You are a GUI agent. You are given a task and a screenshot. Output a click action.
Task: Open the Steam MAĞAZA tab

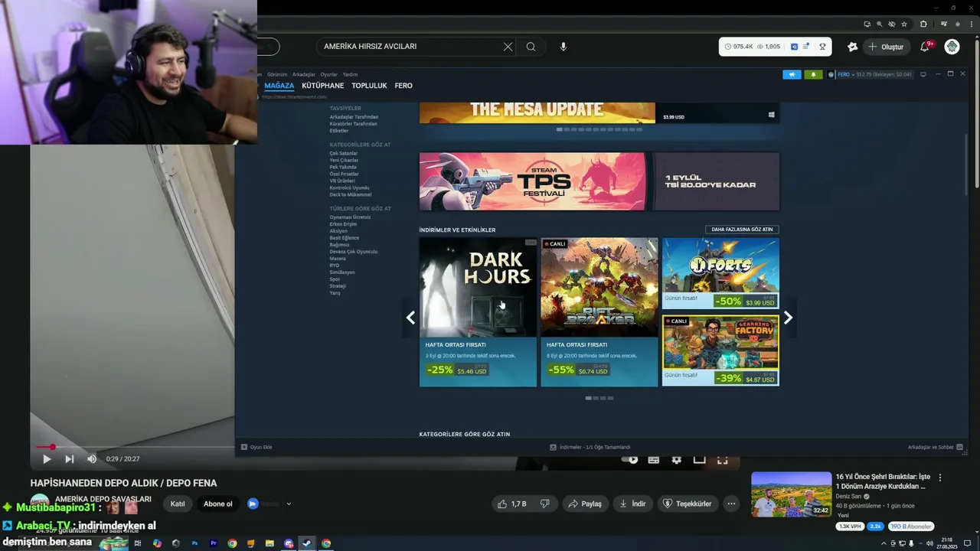[279, 86]
